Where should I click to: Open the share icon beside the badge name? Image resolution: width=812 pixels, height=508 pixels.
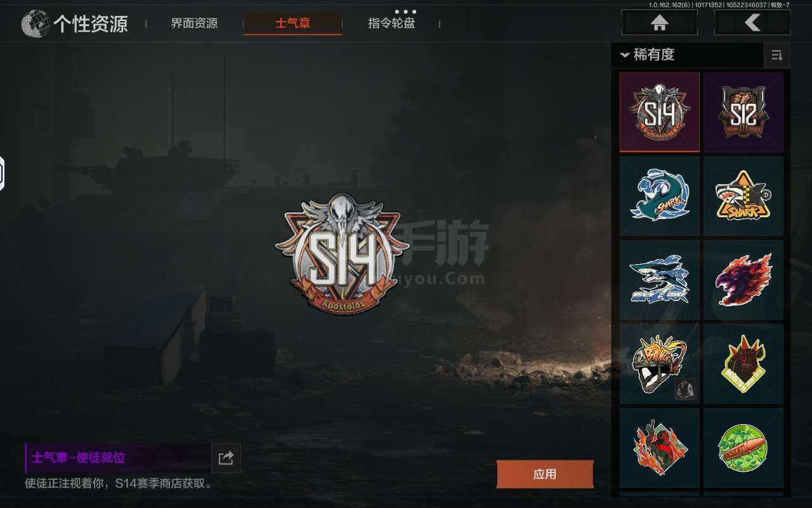(226, 458)
